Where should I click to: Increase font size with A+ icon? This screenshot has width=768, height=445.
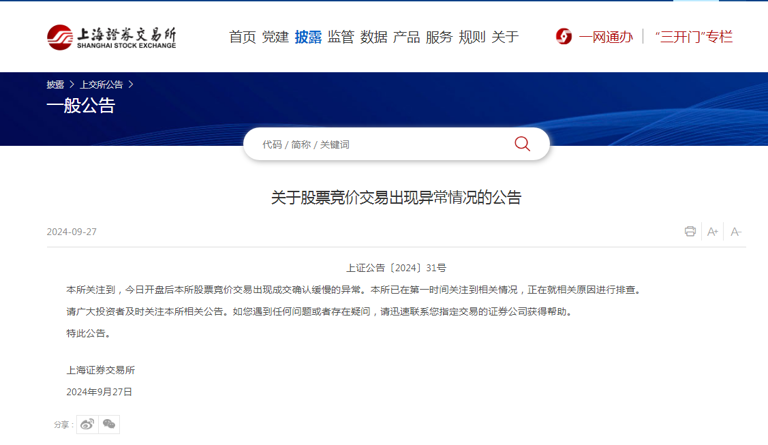point(712,232)
